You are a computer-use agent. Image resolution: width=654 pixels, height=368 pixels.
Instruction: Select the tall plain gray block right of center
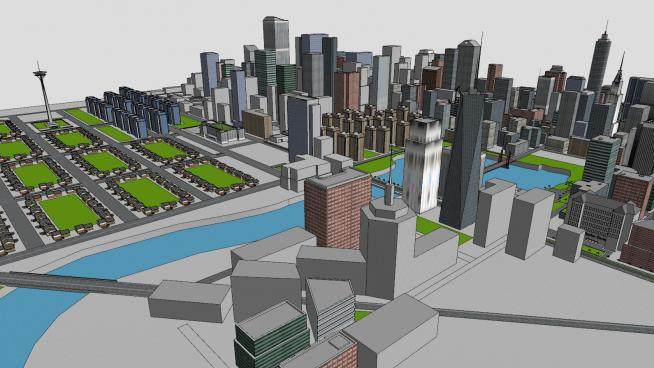(529, 223)
